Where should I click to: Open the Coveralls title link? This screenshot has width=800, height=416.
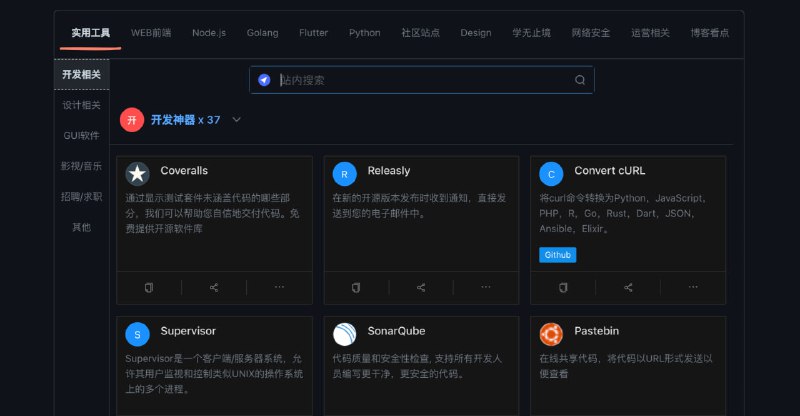pyautogui.click(x=184, y=171)
